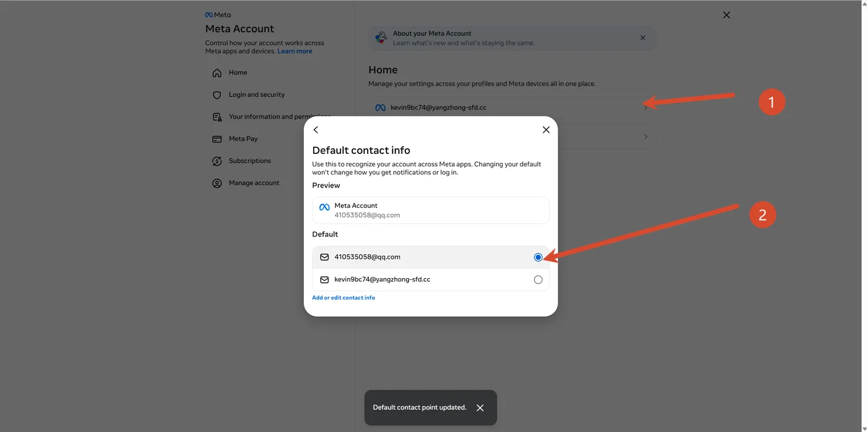Screen dimensions: 868x432
Task: Go to Manage account
Action: (x=254, y=183)
